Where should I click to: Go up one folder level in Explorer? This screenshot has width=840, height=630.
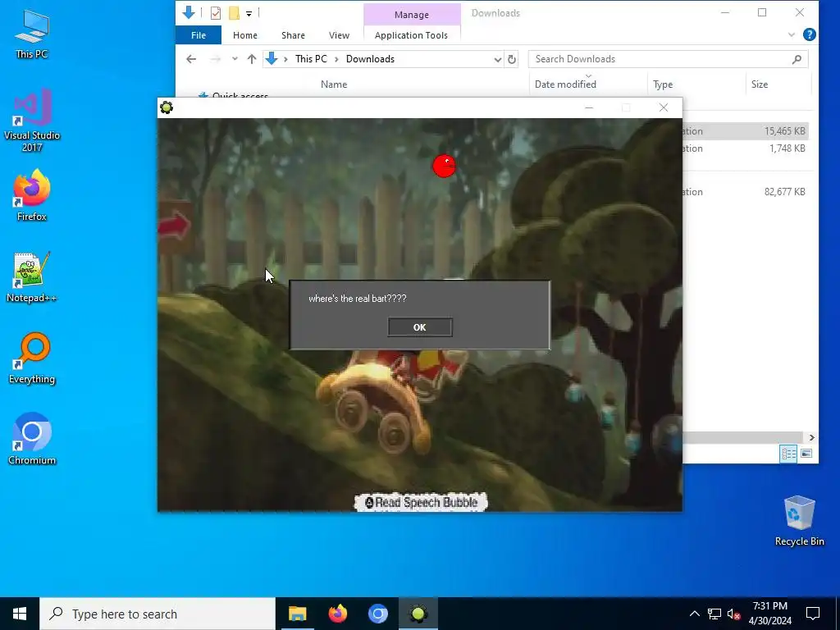pos(252,59)
